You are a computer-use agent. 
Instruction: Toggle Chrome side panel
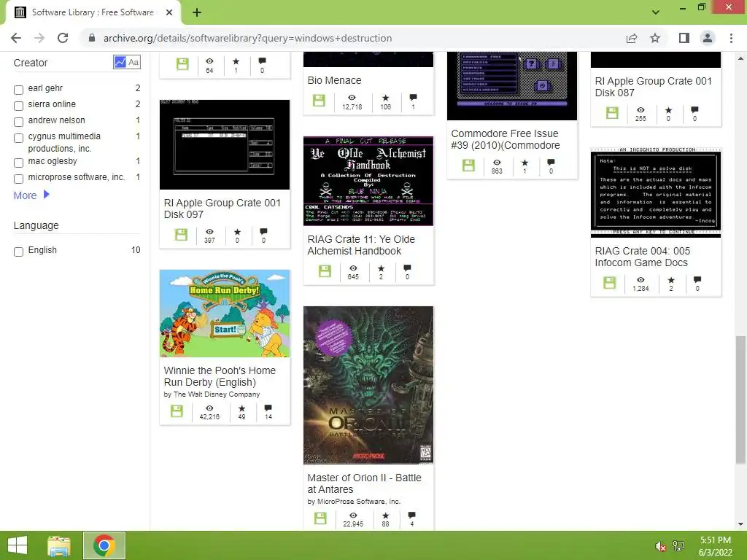click(684, 38)
